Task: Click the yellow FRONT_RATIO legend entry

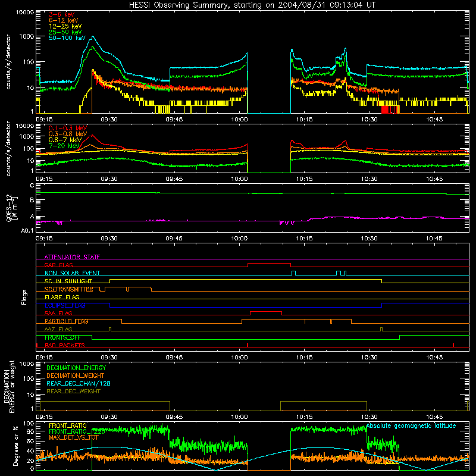Action: tap(68, 425)
